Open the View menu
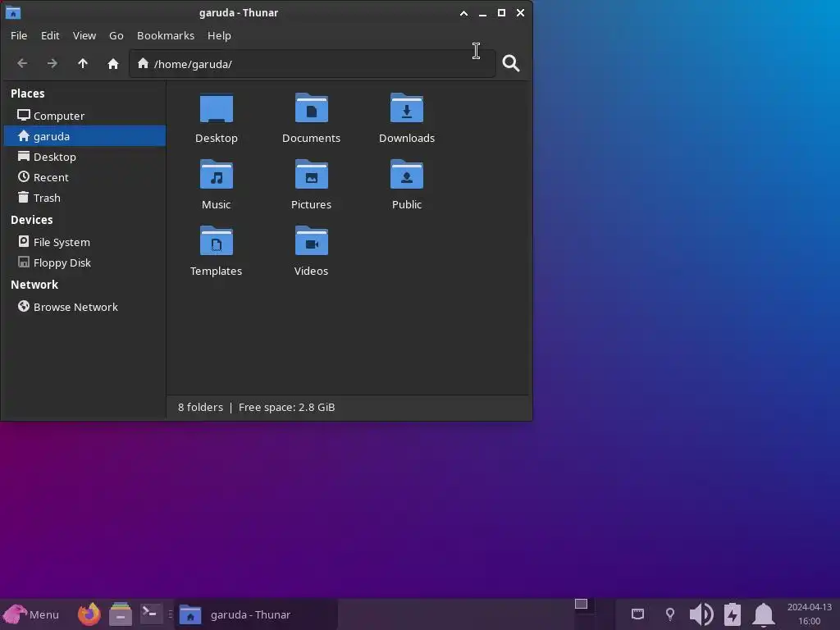The image size is (840, 630). click(84, 35)
